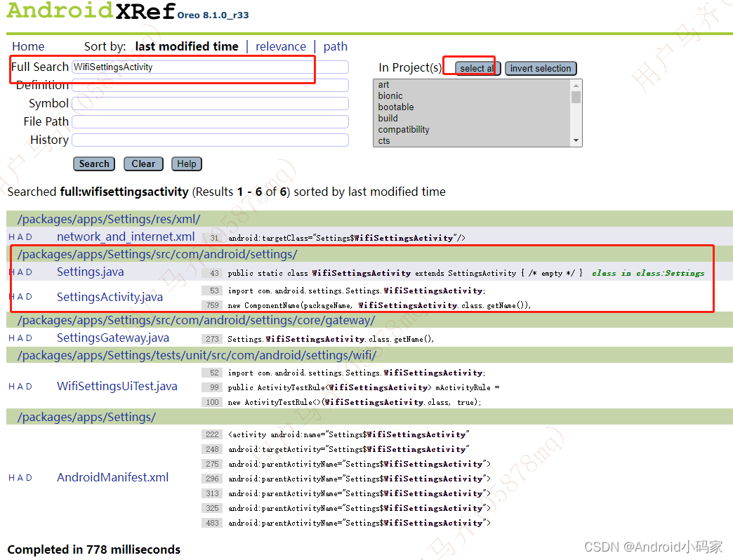This screenshot has width=733, height=560.
Task: Open the Help page
Action: point(186,164)
